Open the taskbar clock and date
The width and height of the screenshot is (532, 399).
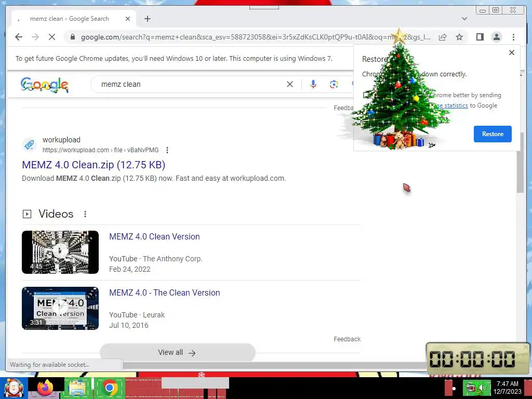coord(507,388)
